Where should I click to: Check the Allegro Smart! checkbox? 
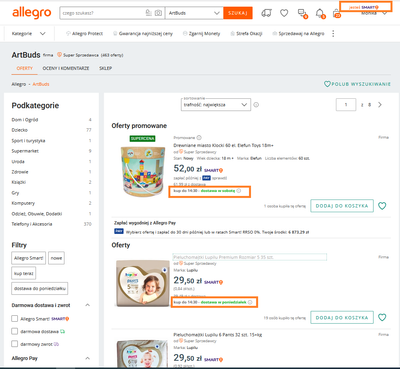click(x=15, y=319)
